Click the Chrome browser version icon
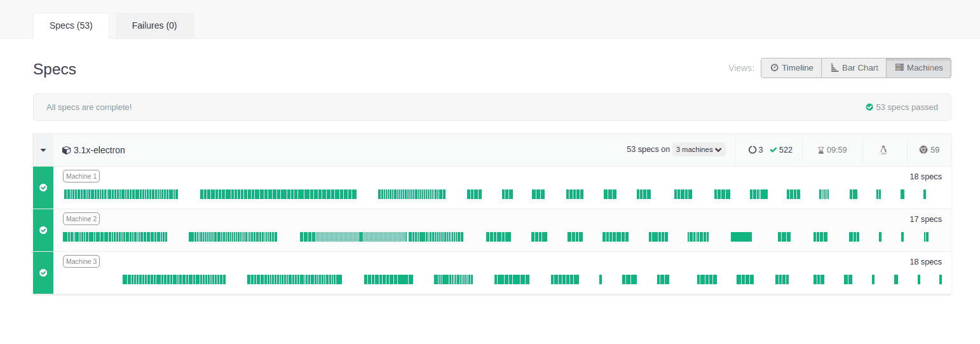The width and height of the screenshot is (980, 344). [923, 150]
